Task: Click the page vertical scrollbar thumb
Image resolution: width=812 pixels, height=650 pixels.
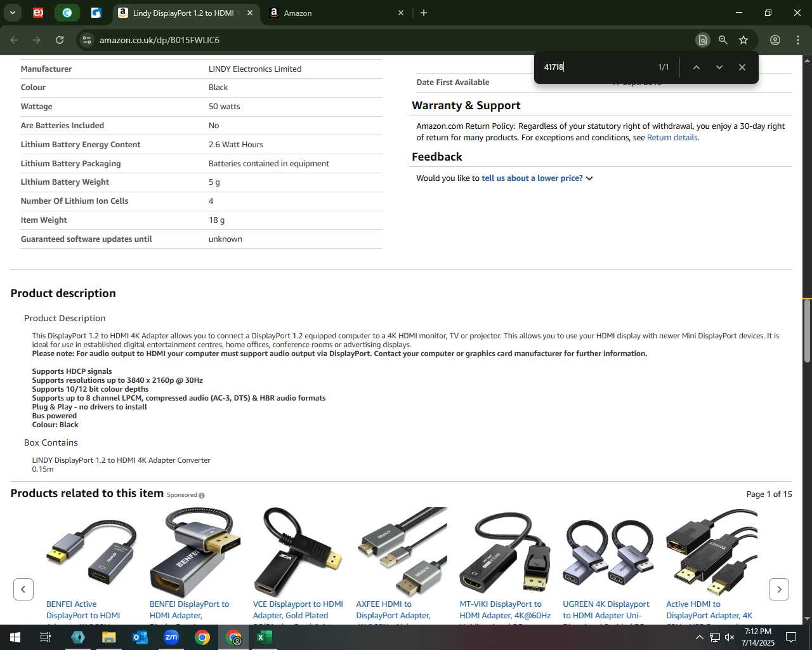Action: click(x=807, y=330)
